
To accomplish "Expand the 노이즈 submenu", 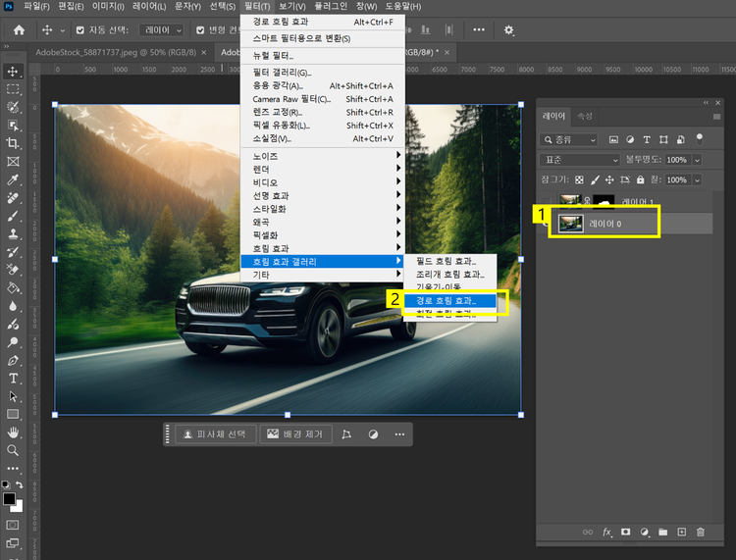I will point(323,156).
